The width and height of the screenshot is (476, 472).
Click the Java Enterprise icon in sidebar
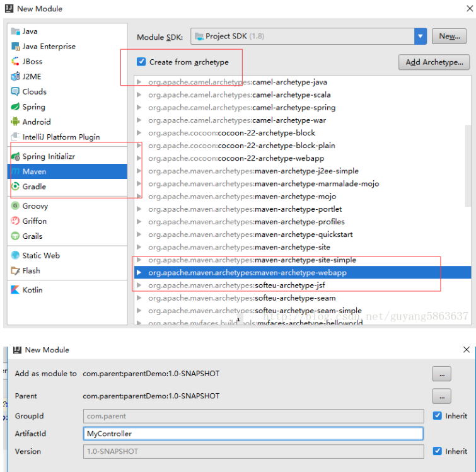click(15, 47)
